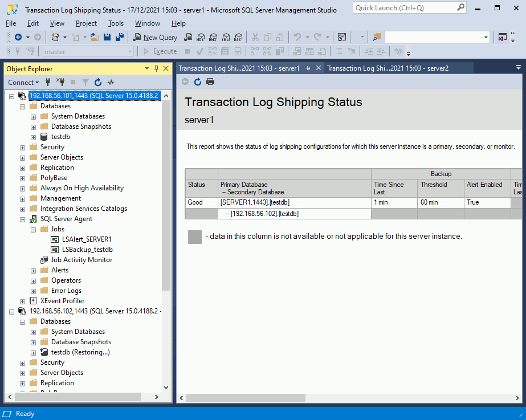Click the Save All icon

coord(120,37)
